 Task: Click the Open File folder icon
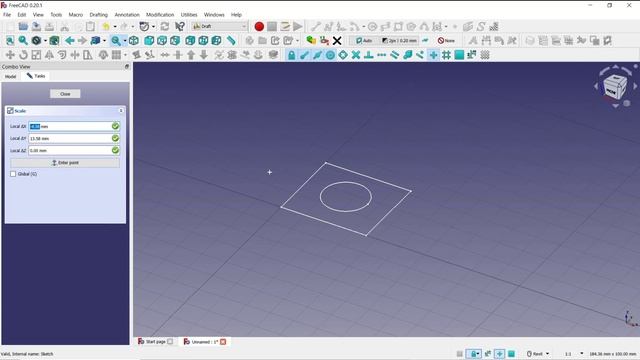coord(23,27)
